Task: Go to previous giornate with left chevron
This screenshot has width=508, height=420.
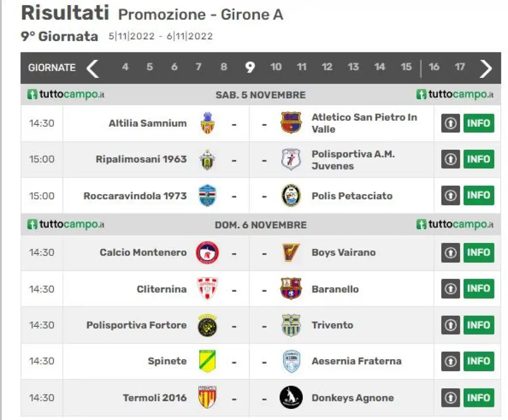Action: coord(92,68)
